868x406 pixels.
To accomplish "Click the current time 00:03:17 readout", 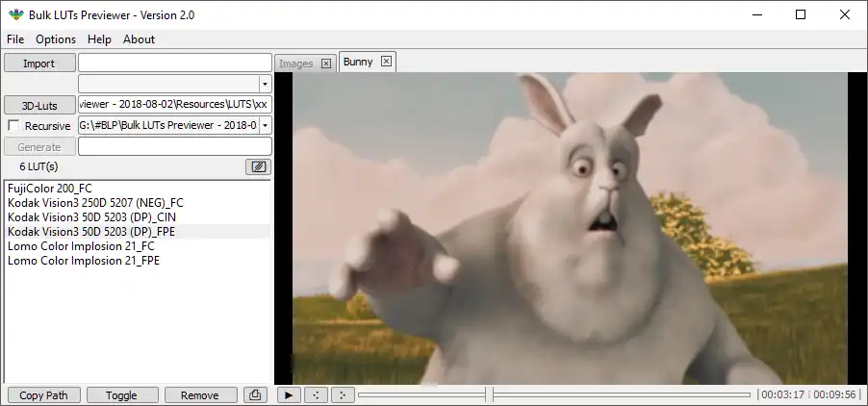I will (782, 395).
